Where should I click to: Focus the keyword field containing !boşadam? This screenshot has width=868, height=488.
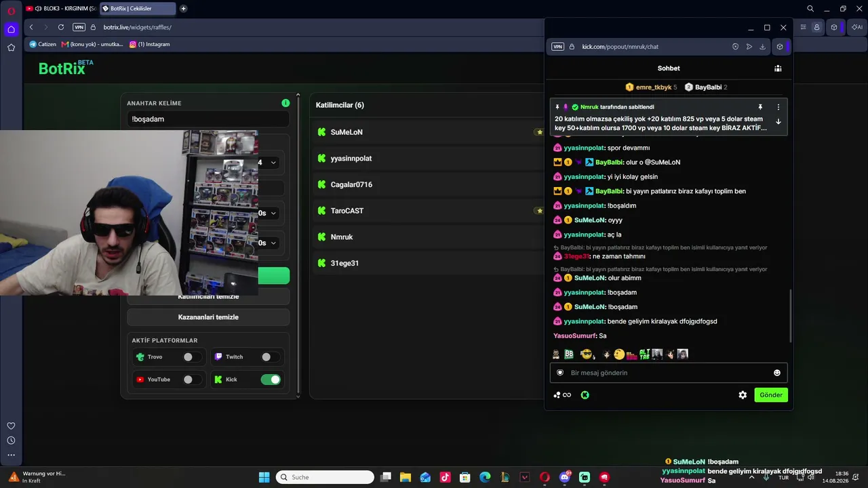(208, 119)
